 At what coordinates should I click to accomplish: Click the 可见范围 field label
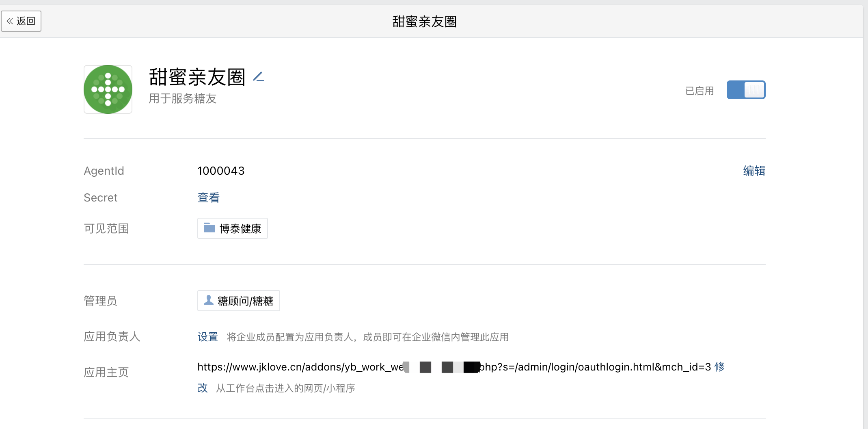pos(106,228)
